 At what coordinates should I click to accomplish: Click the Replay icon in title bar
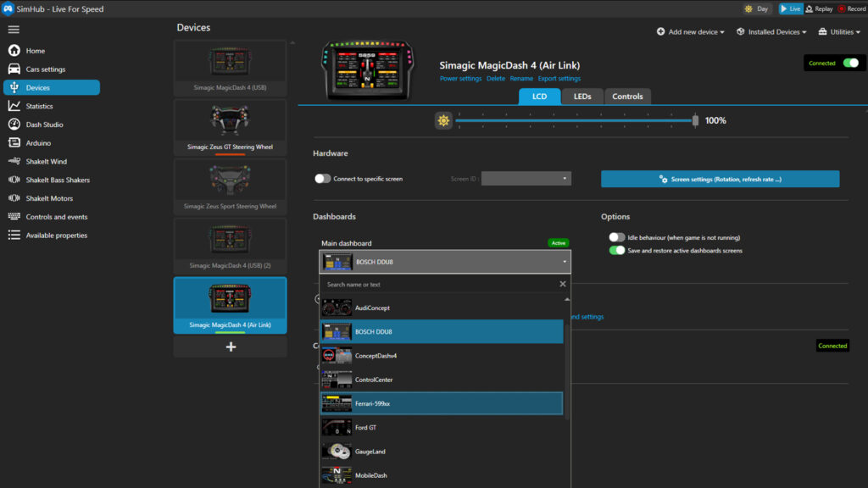tap(810, 8)
